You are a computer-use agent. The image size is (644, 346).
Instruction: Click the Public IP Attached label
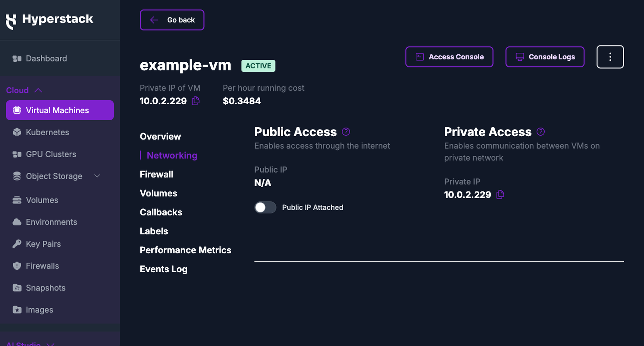(313, 207)
